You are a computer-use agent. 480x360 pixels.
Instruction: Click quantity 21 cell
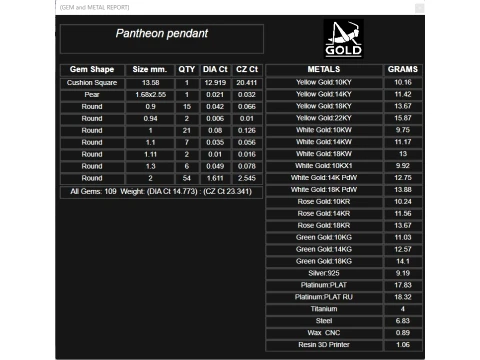click(x=187, y=131)
